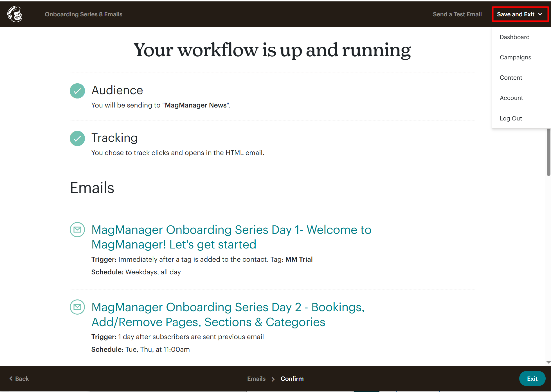Go to the Emails step in the breadcrumb
The width and height of the screenshot is (551, 392).
pyautogui.click(x=256, y=379)
